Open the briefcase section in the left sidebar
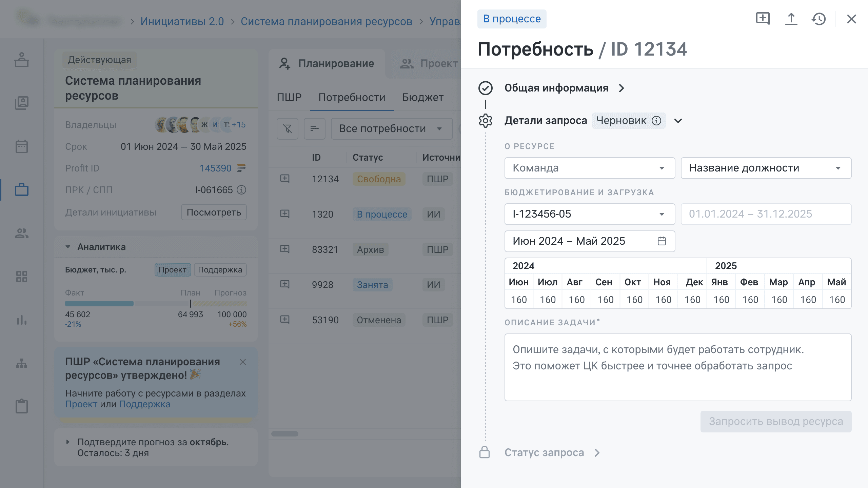This screenshot has width=868, height=488. (22, 189)
